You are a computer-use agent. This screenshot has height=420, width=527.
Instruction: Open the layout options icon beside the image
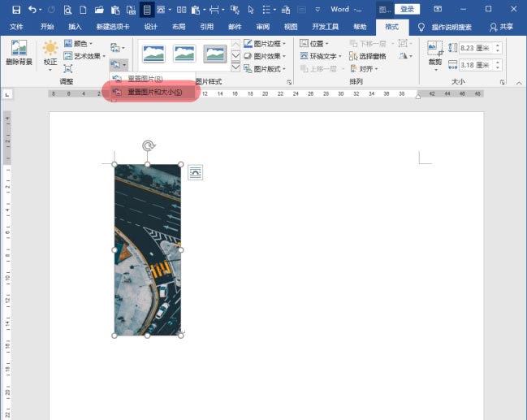[195, 171]
